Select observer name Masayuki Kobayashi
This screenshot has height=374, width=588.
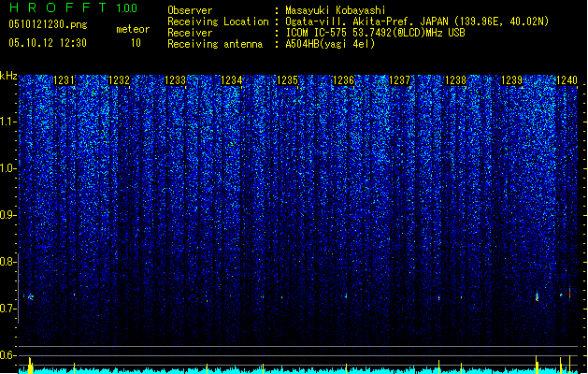pos(336,10)
